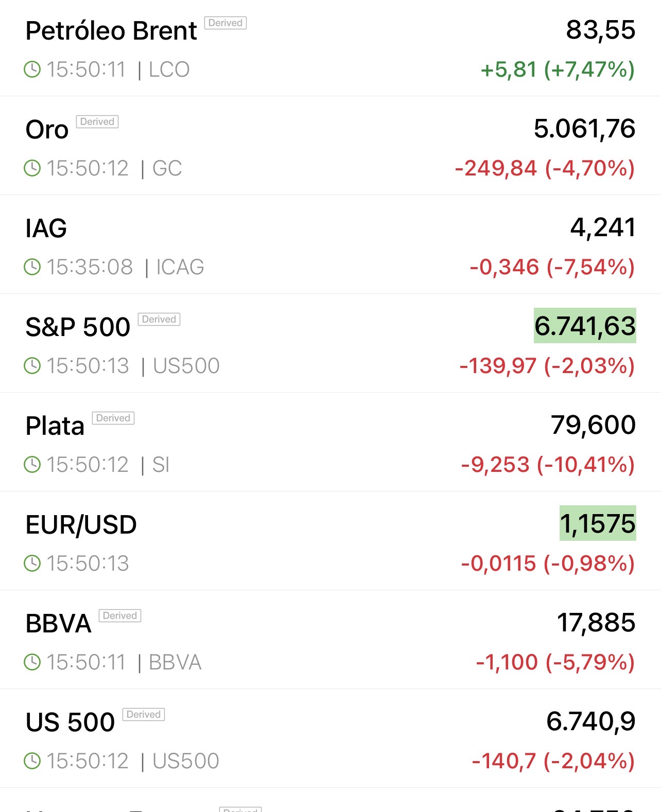This screenshot has width=661, height=812.
Task: Tap the clock icon under S&P 500
Action: tap(32, 366)
